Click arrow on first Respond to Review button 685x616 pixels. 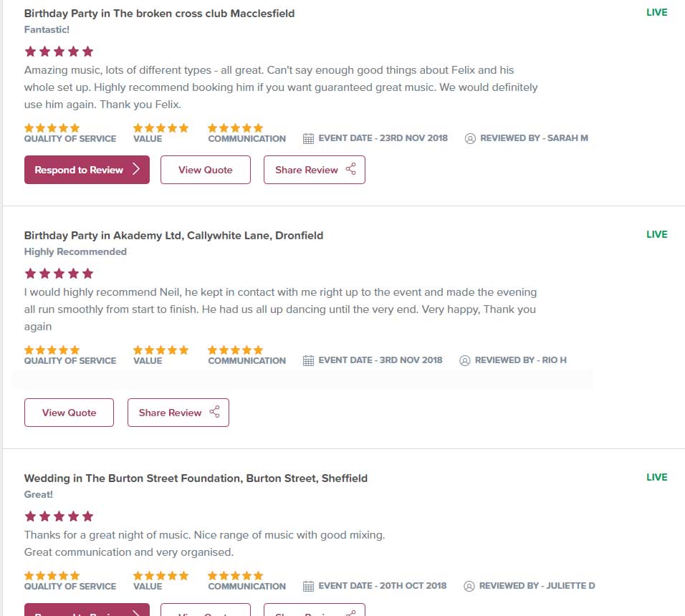pyautogui.click(x=136, y=170)
